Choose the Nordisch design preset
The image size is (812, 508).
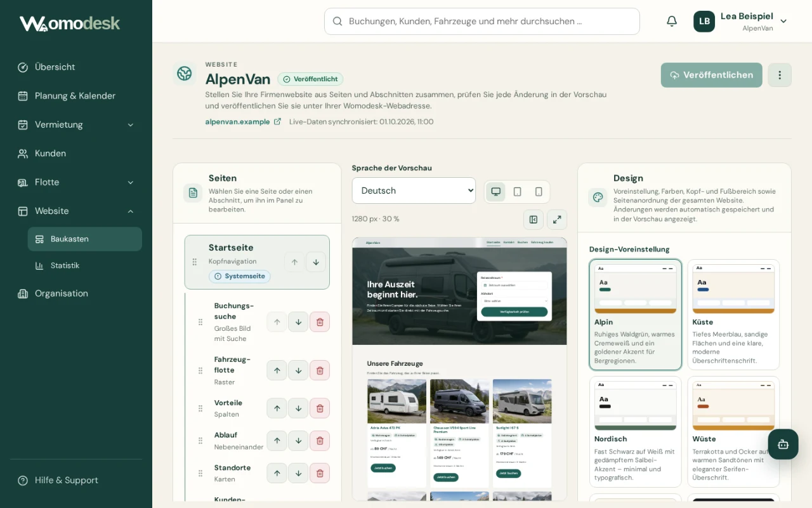[x=636, y=432]
